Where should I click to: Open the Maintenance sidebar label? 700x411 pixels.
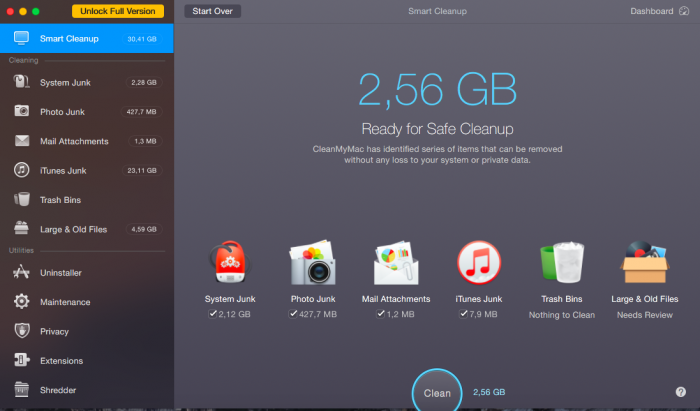point(65,302)
